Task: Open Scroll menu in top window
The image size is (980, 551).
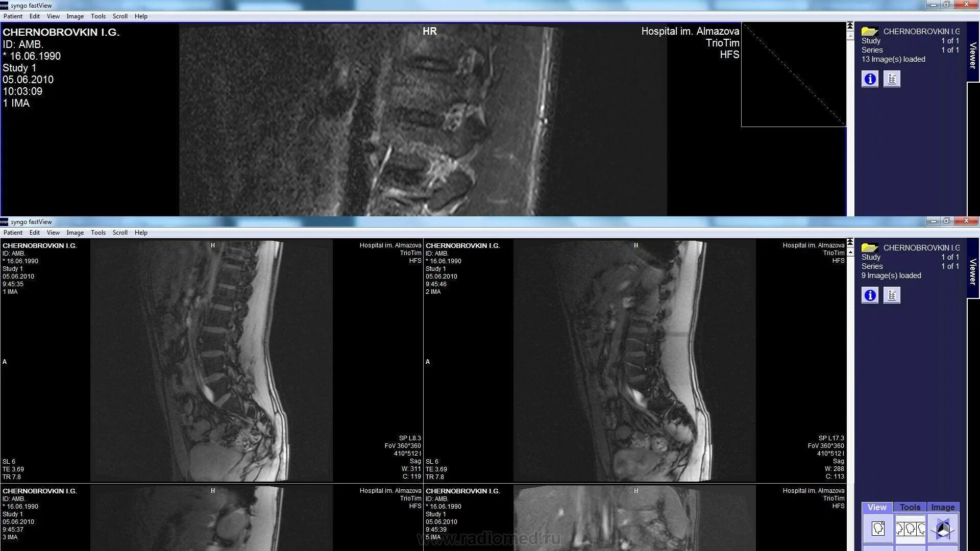Action: point(120,16)
